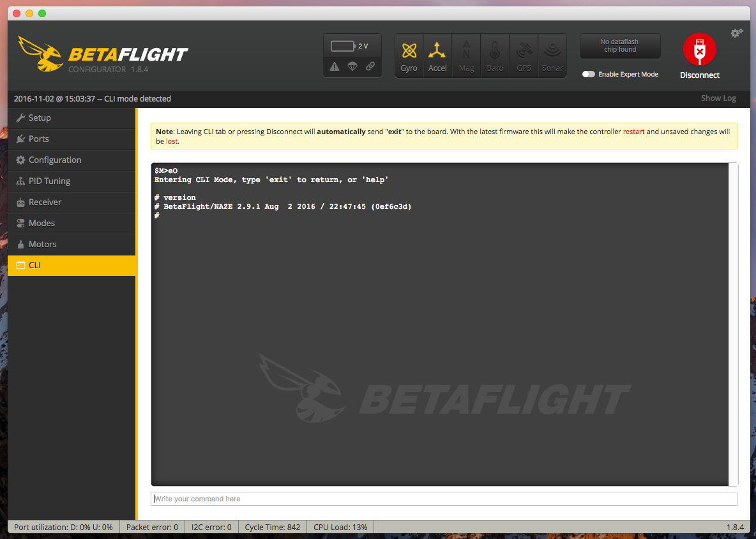Image resolution: width=756 pixels, height=539 pixels.
Task: Click the CONFIGURATOR 1.8.4 header text
Action: click(x=108, y=70)
